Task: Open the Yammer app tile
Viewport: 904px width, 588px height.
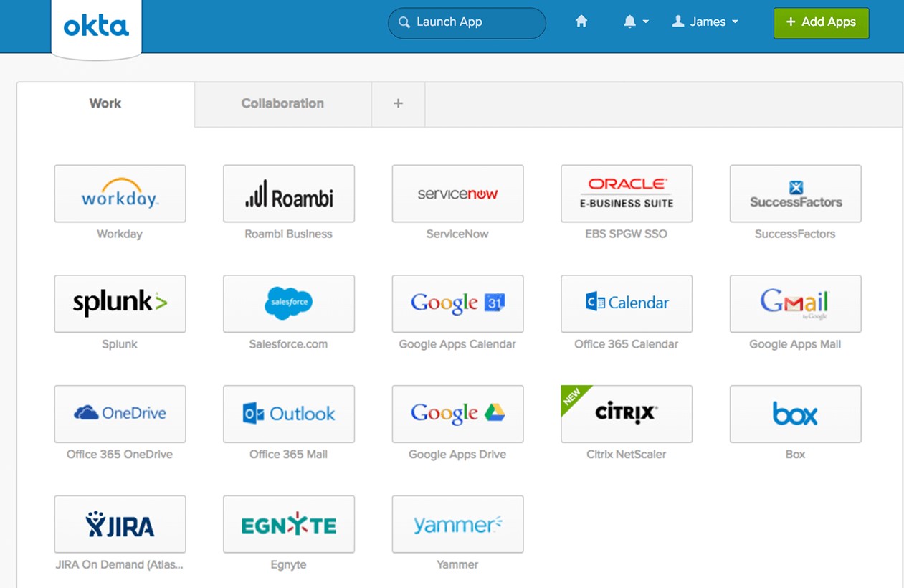Action: point(457,524)
